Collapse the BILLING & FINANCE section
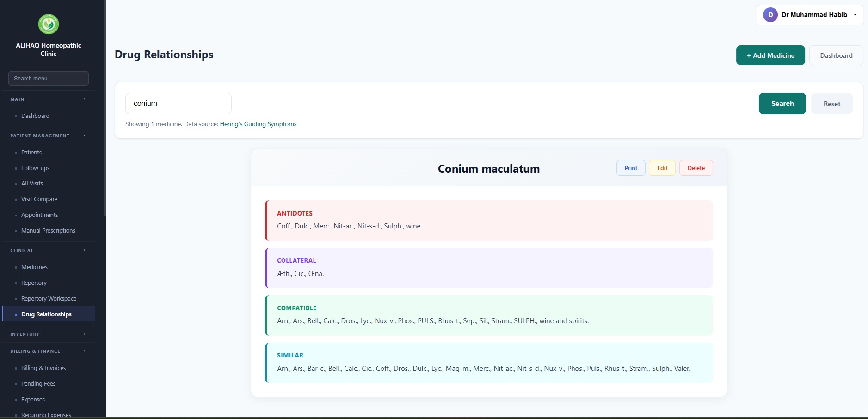The height and width of the screenshot is (419, 868). [x=49, y=351]
